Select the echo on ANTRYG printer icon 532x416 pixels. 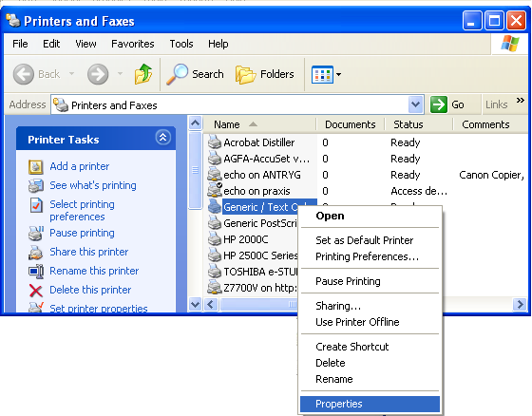215,175
